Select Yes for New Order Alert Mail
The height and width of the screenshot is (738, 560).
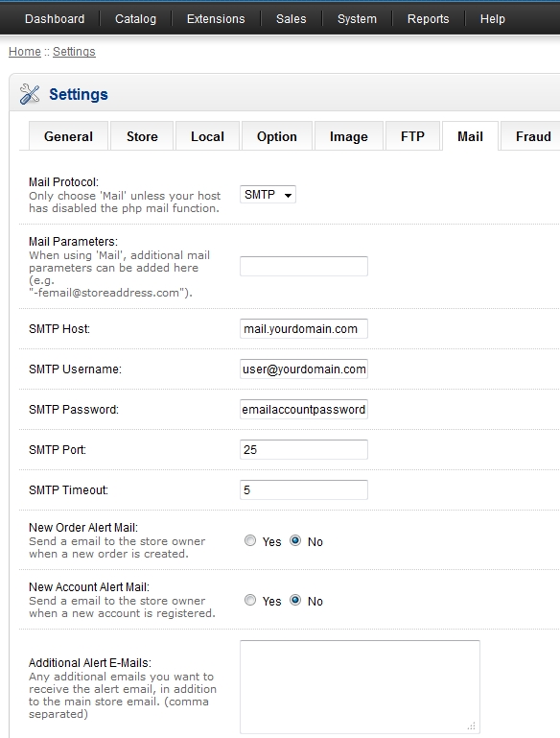[250, 540]
